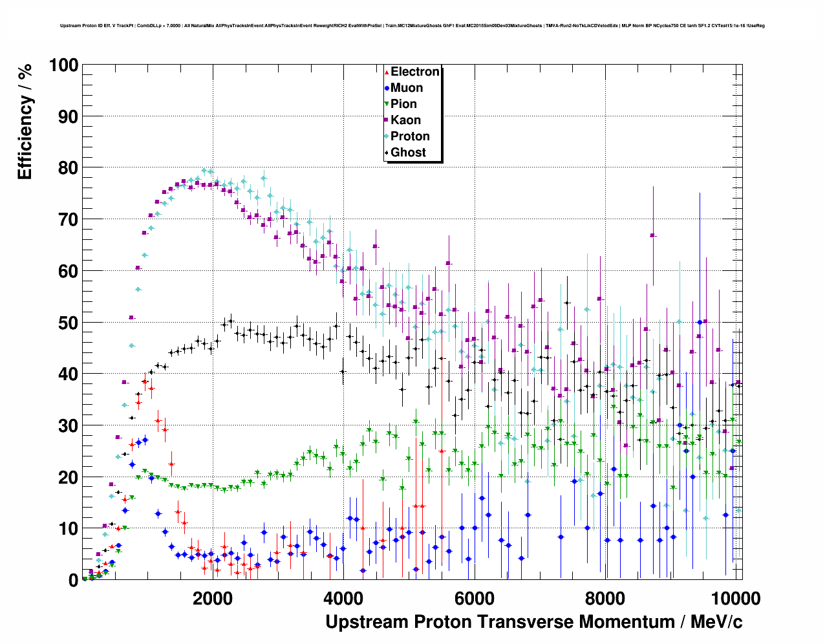Click the 2000 tick label on x-axis
The image size is (825, 644).
click(x=212, y=598)
